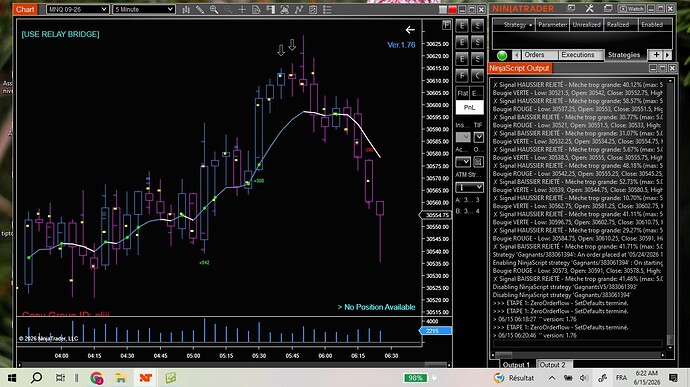Click the Flat button in Chart Trader
Screen dimensions: 690x387
[x=462, y=93]
